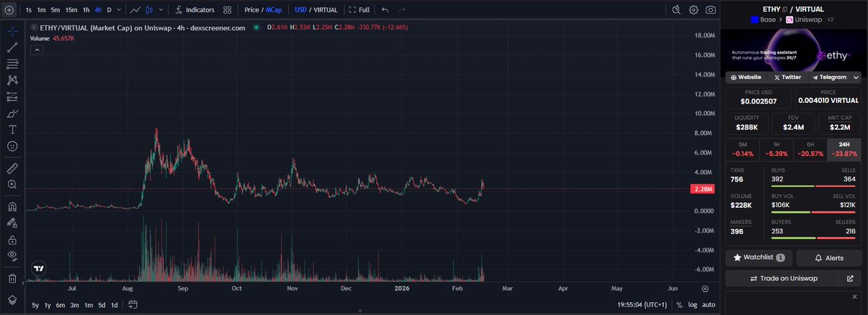This screenshot has height=315, width=868.
Task: Enter Full screen chart mode
Action: (359, 10)
